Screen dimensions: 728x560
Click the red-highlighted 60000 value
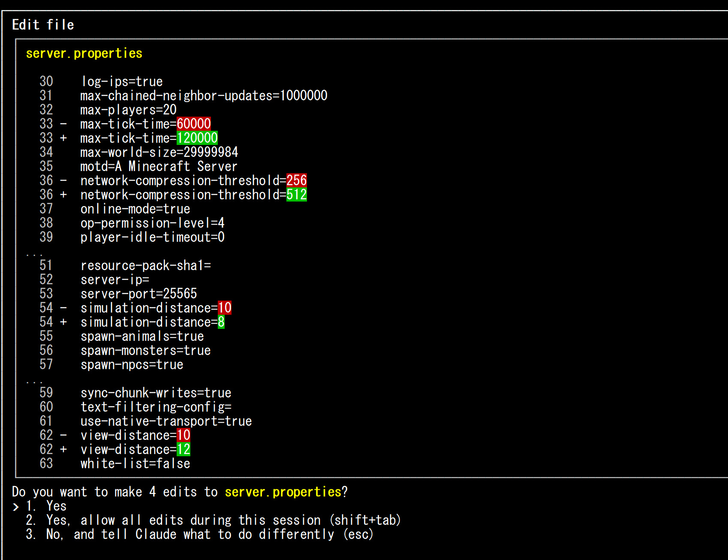[193, 124]
